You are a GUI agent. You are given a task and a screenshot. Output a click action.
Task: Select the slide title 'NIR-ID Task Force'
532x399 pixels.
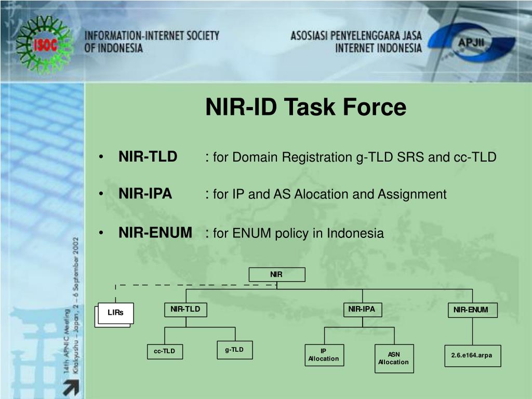[x=305, y=107]
